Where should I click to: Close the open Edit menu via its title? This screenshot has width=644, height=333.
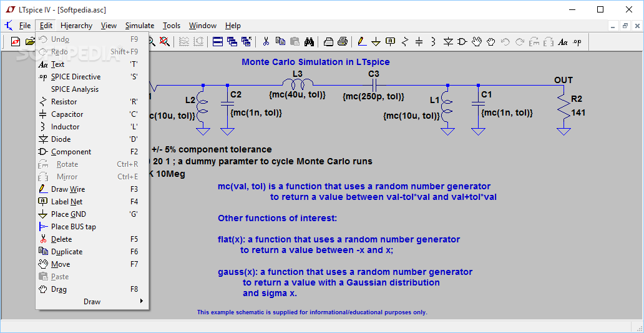(x=46, y=26)
